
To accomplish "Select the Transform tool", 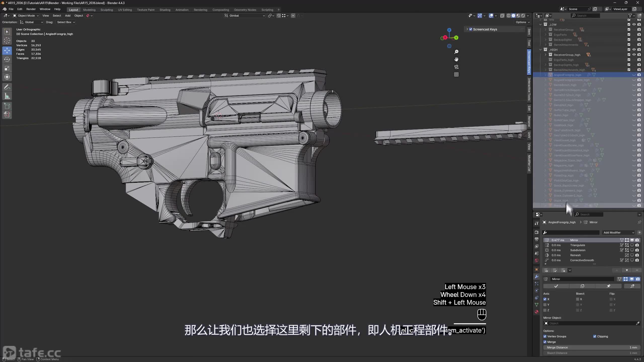I will [x=7, y=77].
